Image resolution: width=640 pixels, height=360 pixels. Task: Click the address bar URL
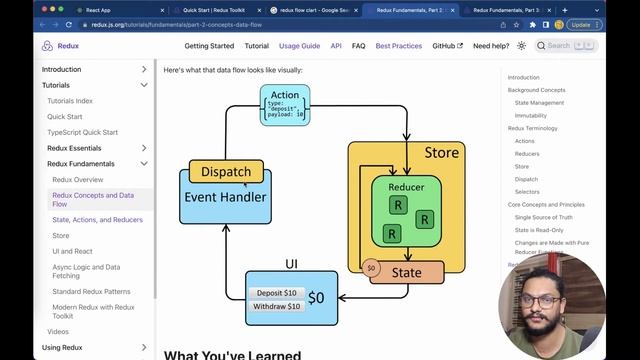click(176, 25)
